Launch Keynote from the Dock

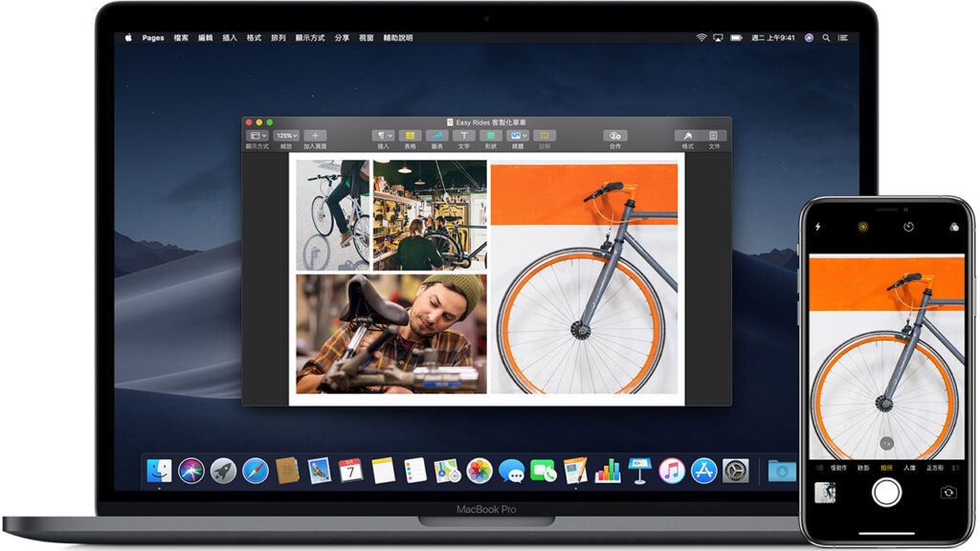639,471
